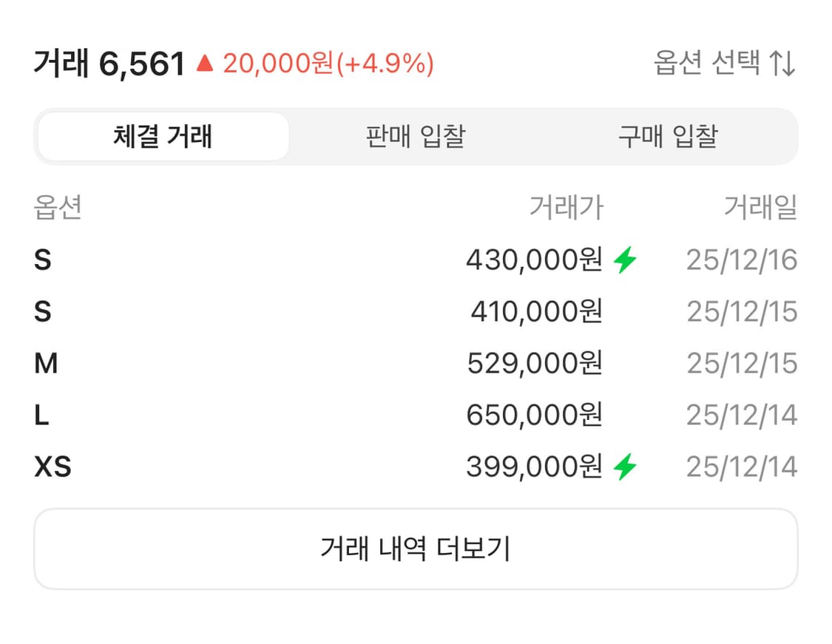The height and width of the screenshot is (644, 832).
Task: Click the 거래 6,561 trade count label
Action: tap(109, 64)
